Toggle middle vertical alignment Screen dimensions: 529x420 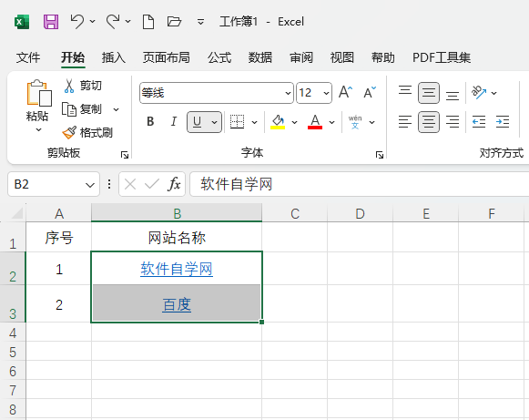coord(429,93)
